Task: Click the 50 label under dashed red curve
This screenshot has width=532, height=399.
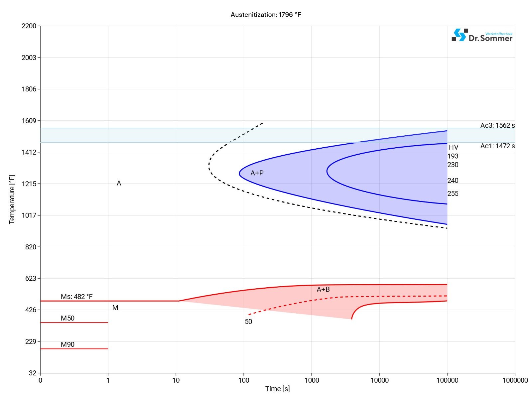Action: pos(248,322)
